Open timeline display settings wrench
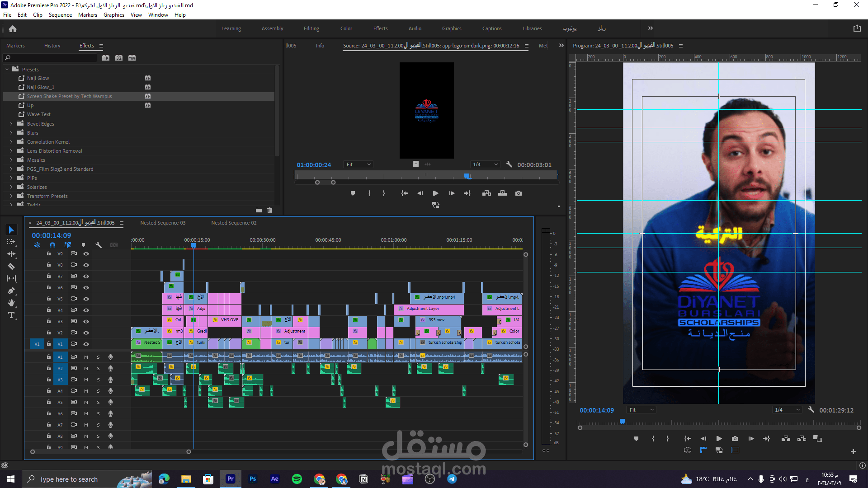 coord(99,245)
